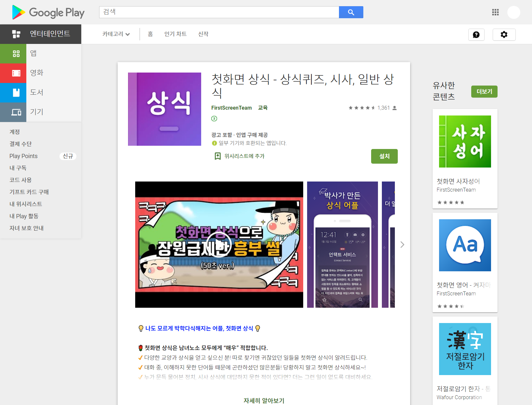Click the 엔터테인먼트 sidebar header
Image resolution: width=532 pixels, height=405 pixels.
click(x=41, y=34)
